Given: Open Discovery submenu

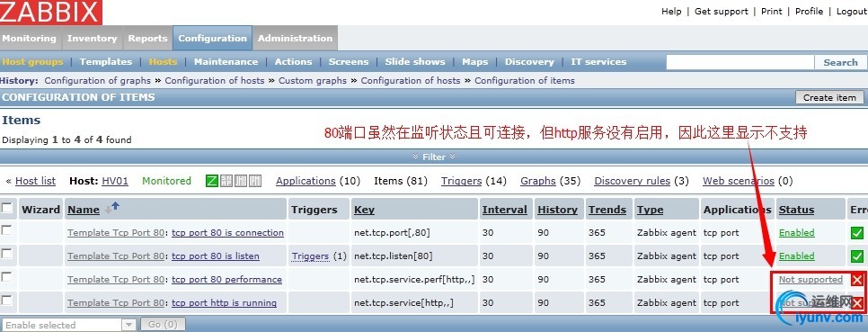Looking at the screenshot, I should (x=529, y=61).
